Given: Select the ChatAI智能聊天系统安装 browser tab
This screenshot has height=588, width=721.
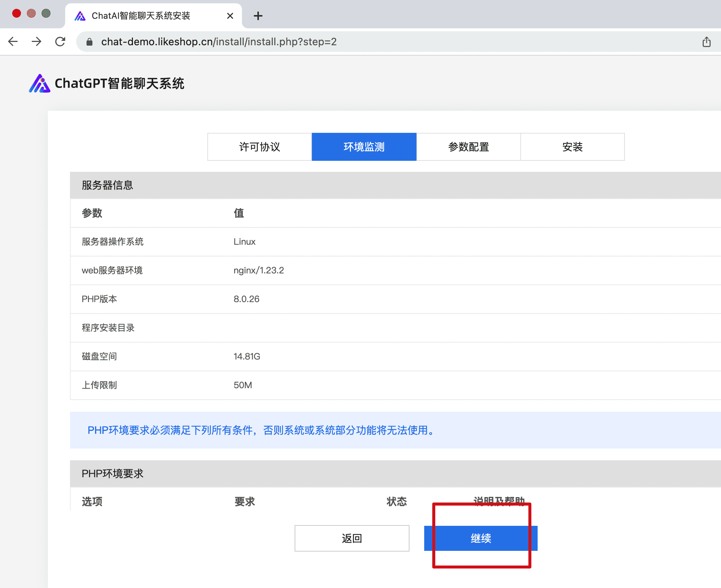Looking at the screenshot, I should tap(154, 16).
